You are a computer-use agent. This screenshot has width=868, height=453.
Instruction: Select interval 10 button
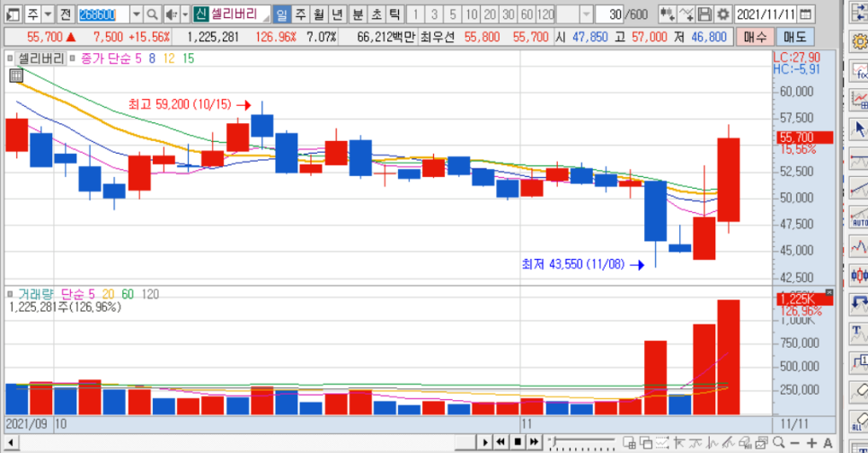click(x=472, y=14)
